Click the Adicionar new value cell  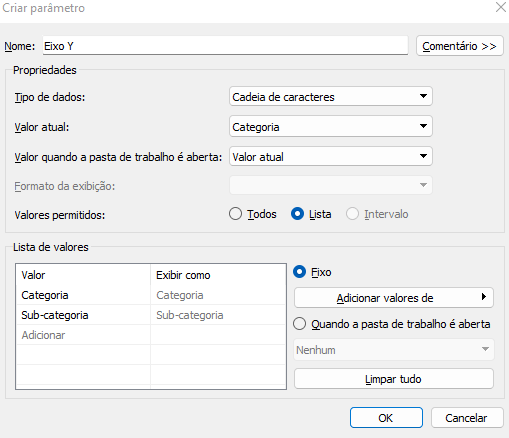83,335
